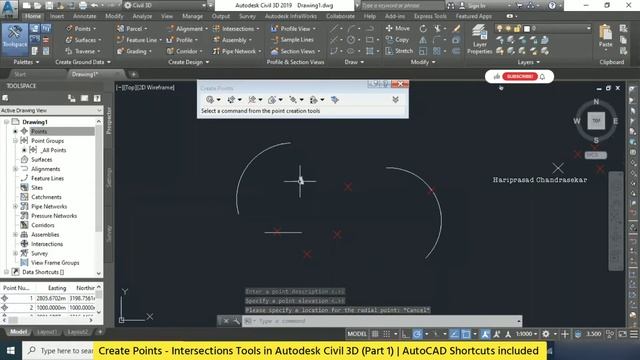640x360 pixels.
Task: Click the Paste clipboard button
Action: click(x=605, y=36)
